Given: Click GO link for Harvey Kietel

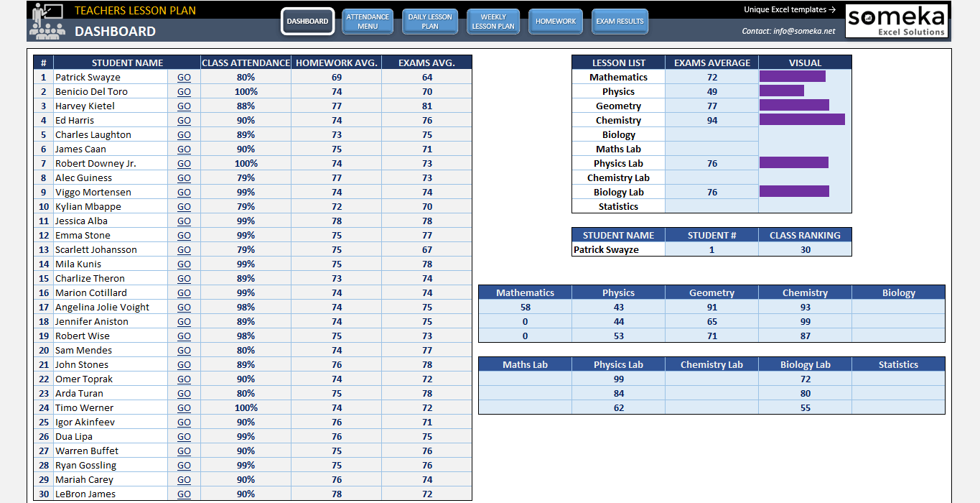Looking at the screenshot, I should [x=184, y=106].
